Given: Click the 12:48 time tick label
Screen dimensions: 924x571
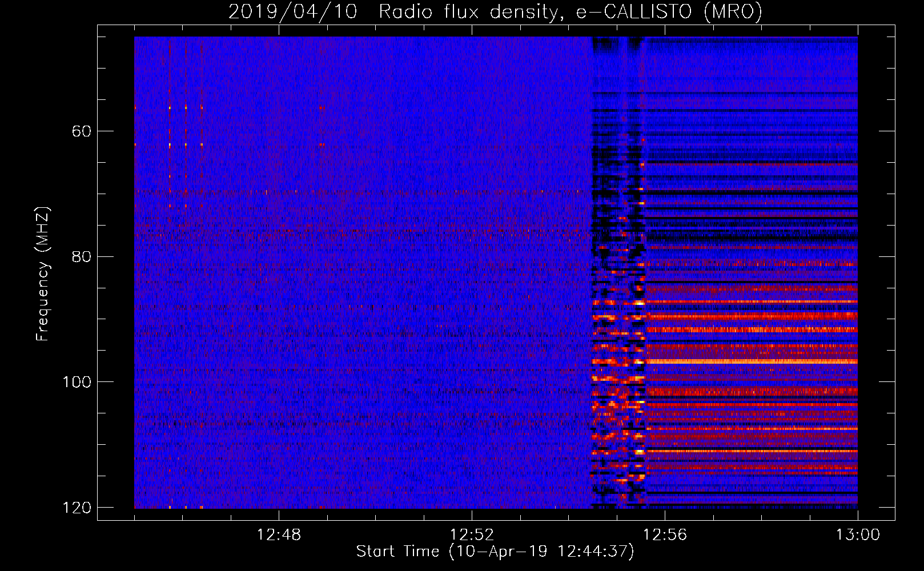Looking at the screenshot, I should pos(279,534).
